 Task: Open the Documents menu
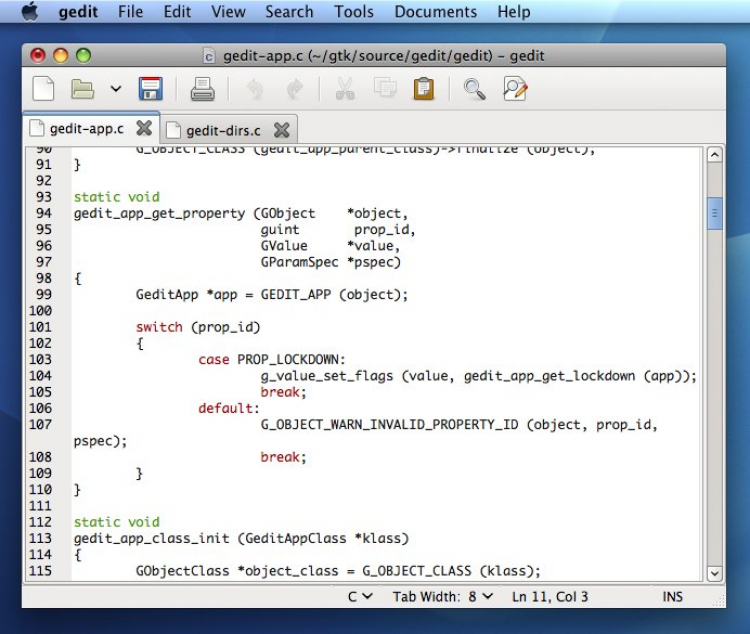(x=435, y=11)
